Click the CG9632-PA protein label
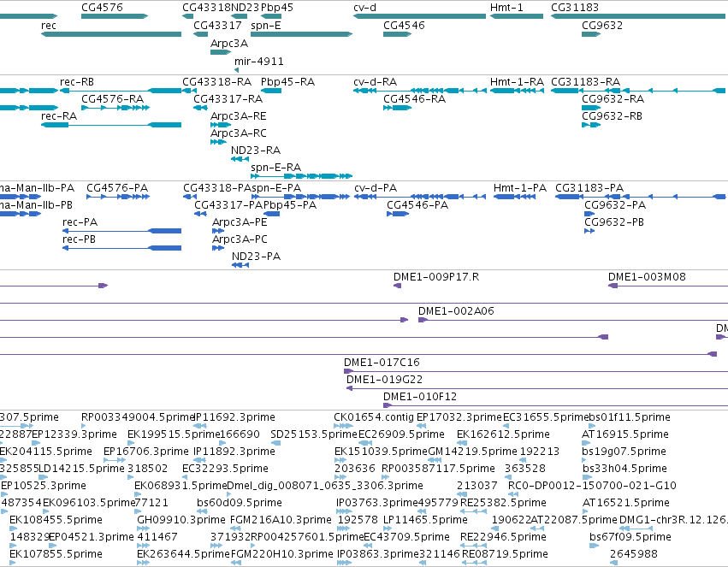728x567 pixels. click(x=615, y=205)
